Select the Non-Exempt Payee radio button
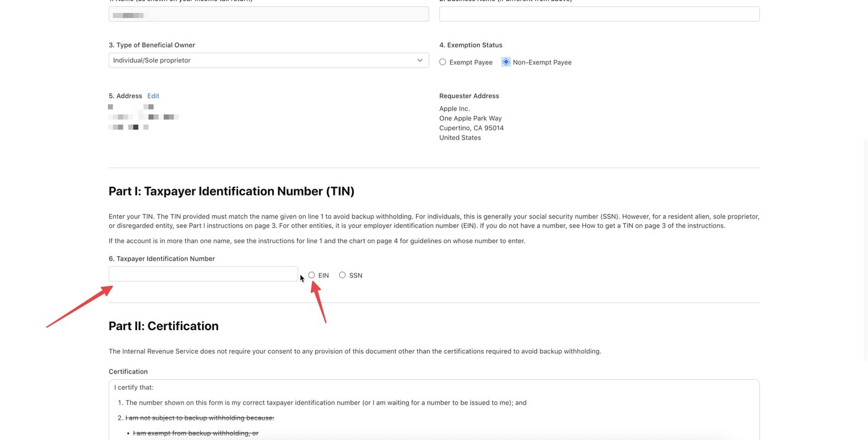The height and width of the screenshot is (440, 868). tap(506, 62)
